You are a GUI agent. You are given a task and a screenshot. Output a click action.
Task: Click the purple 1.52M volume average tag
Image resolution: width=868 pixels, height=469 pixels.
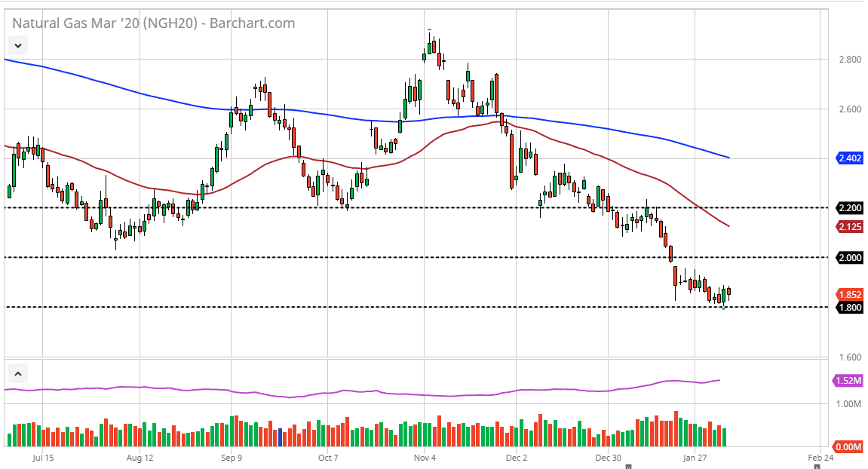(x=848, y=380)
